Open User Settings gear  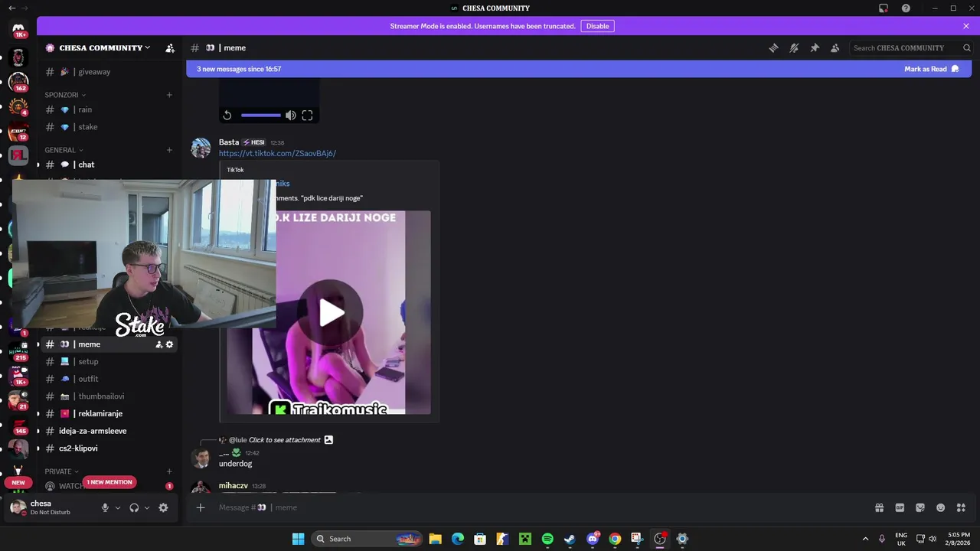tap(163, 507)
